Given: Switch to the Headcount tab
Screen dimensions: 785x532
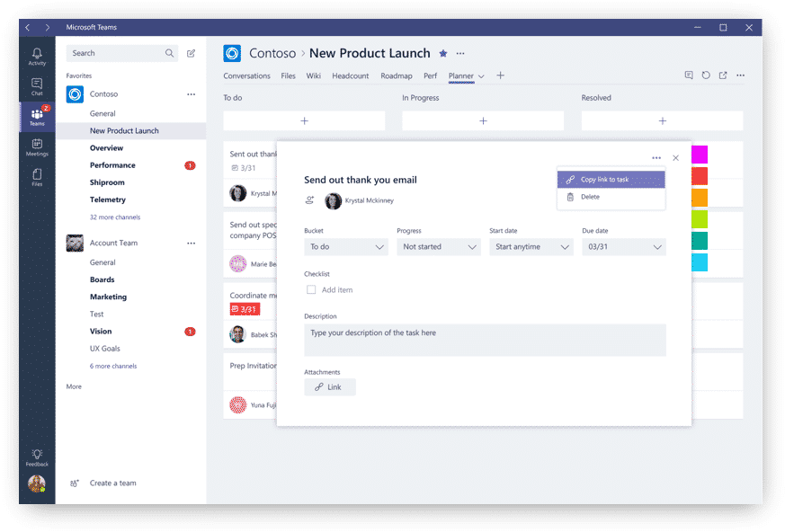Looking at the screenshot, I should pos(351,75).
